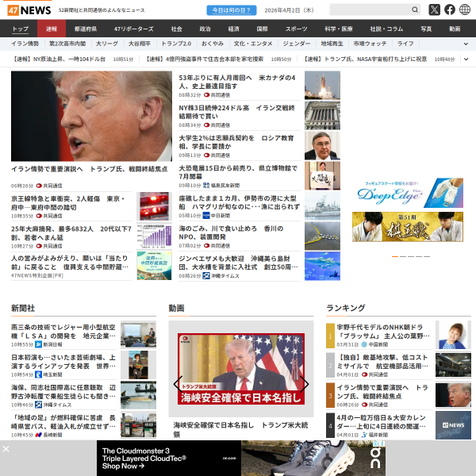Open the 科学・医療 menu item
The height and width of the screenshot is (476, 476).
coord(339,29)
